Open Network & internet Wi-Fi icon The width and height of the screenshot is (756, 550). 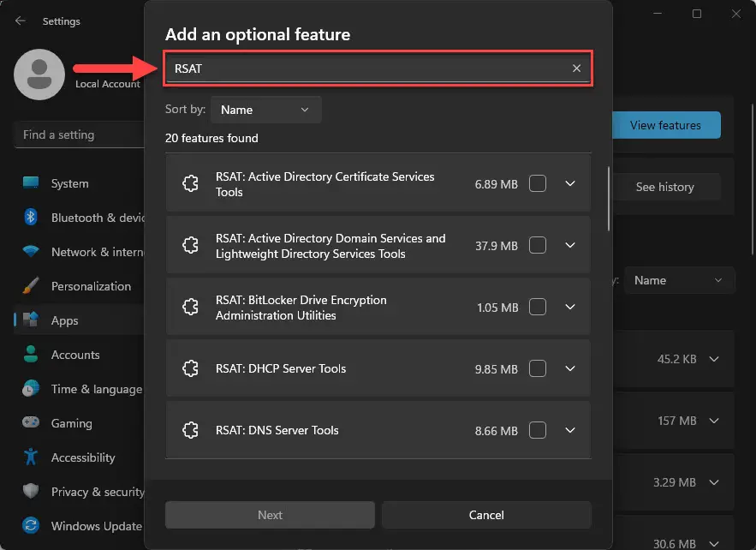(31, 251)
